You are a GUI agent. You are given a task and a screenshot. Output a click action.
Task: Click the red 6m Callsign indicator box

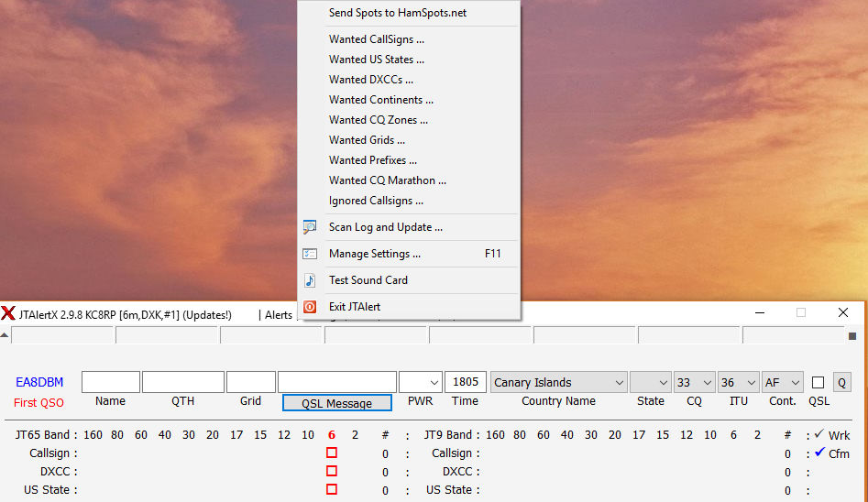click(332, 453)
